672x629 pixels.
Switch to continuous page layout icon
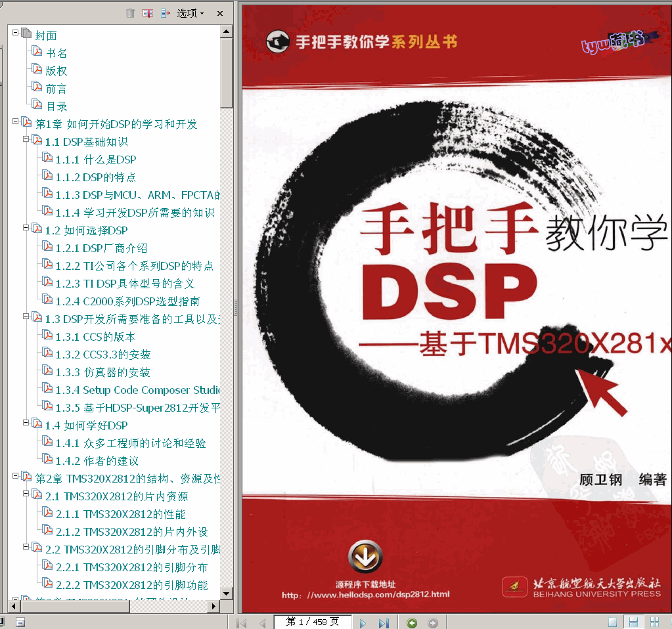tap(633, 622)
